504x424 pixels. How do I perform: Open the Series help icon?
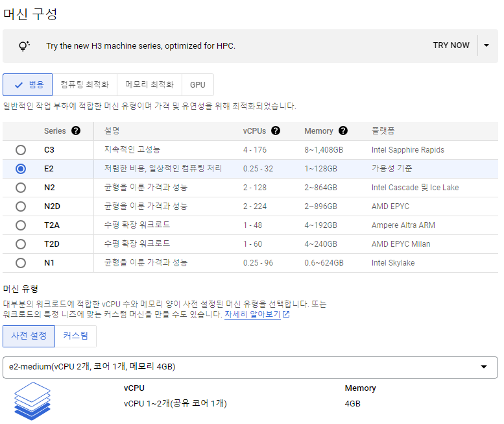pyautogui.click(x=76, y=131)
